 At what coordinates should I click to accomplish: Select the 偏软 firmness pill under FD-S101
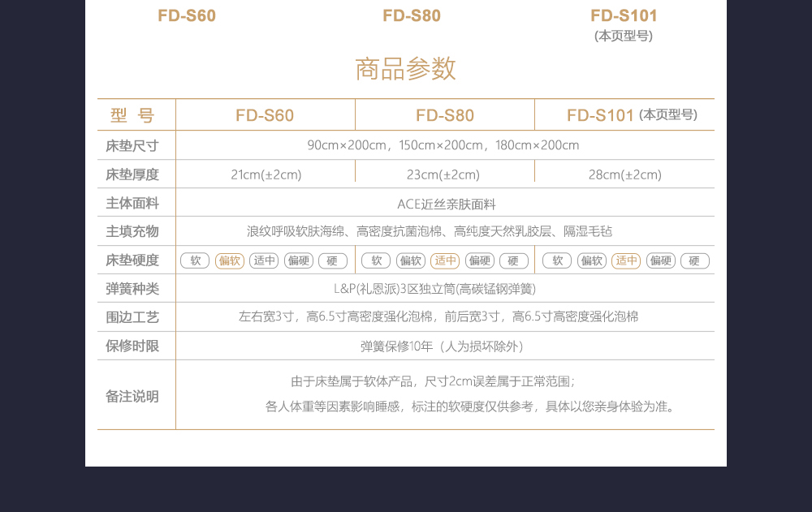pos(592,260)
